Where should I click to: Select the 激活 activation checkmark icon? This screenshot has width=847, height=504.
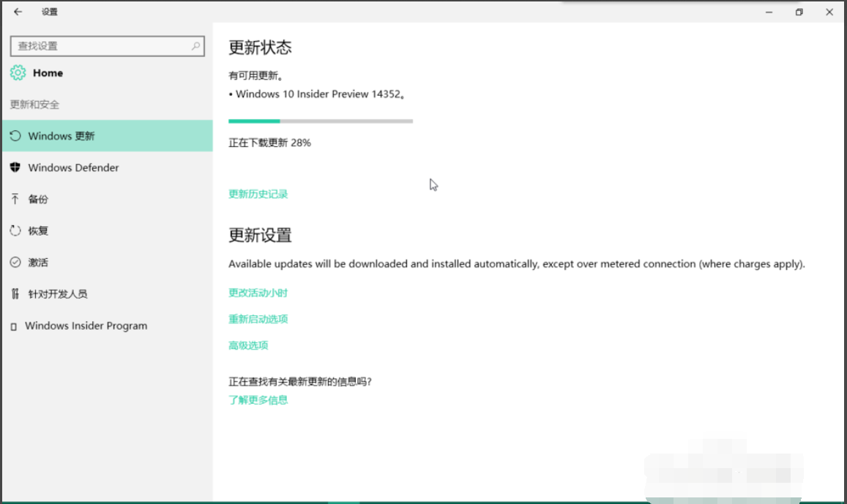pyautogui.click(x=15, y=262)
